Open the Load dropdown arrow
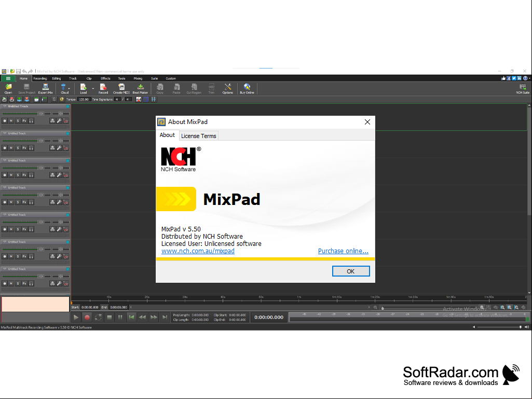The width and height of the screenshot is (532, 399). pos(93,89)
